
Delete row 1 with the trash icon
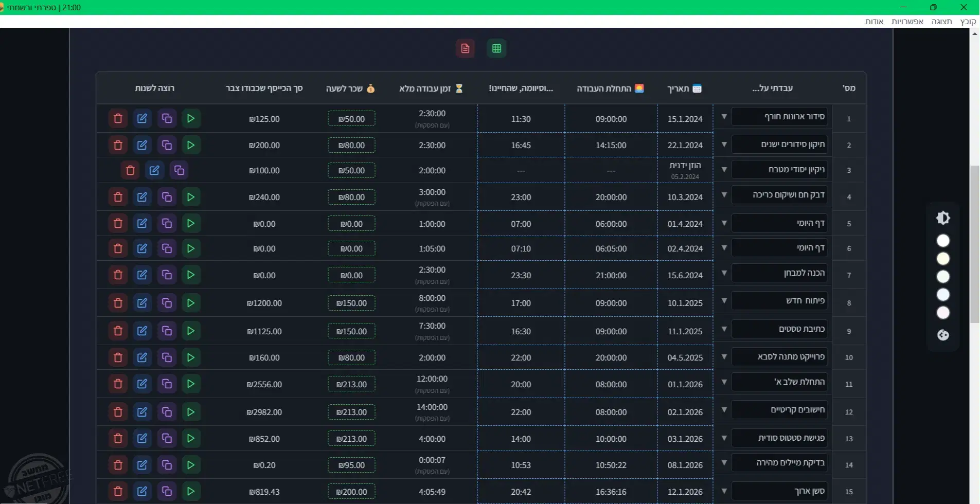118,119
